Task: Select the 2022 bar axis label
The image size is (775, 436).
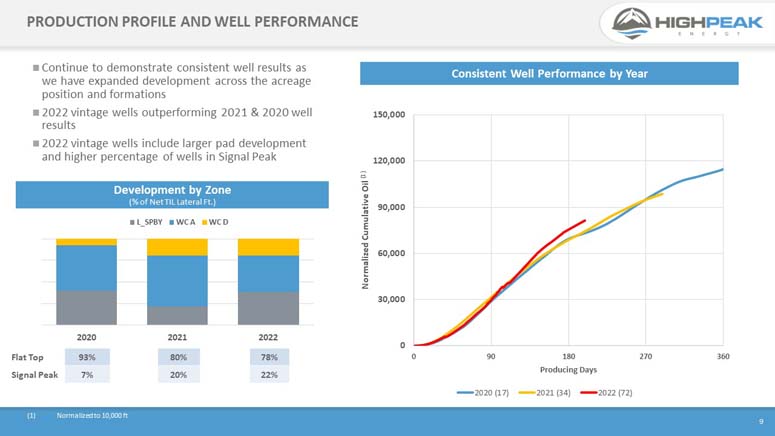Action: (x=268, y=337)
